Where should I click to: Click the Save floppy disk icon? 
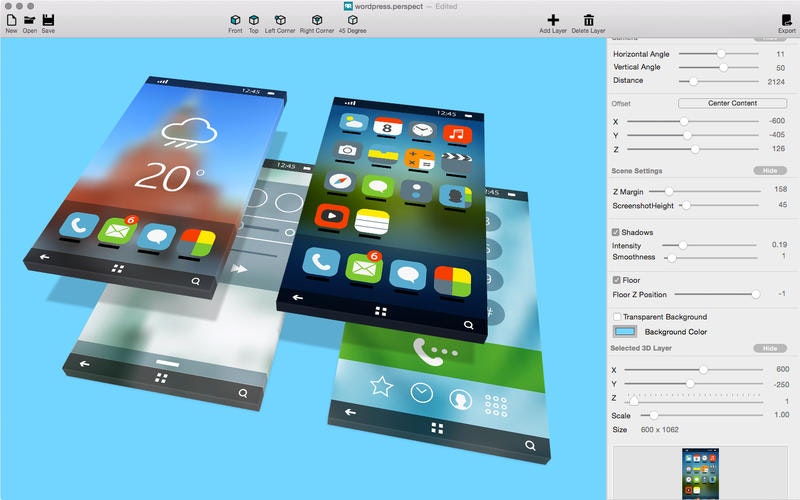(x=48, y=20)
